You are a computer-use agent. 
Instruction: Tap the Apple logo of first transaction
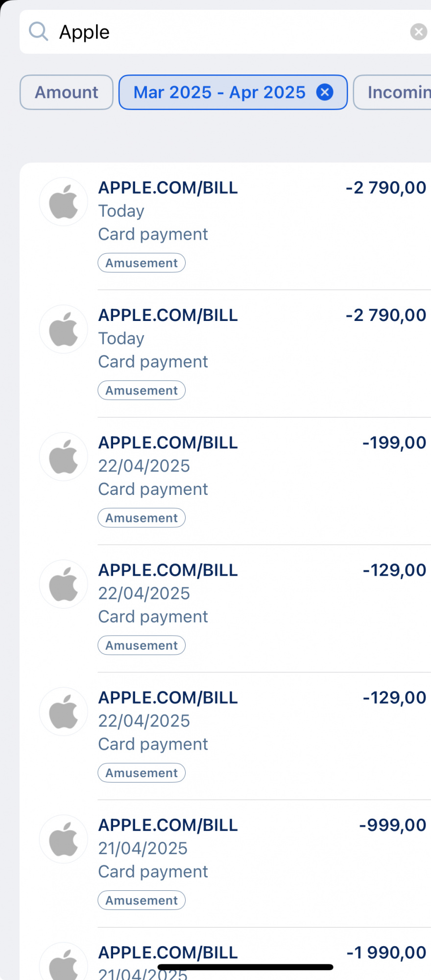click(x=64, y=202)
